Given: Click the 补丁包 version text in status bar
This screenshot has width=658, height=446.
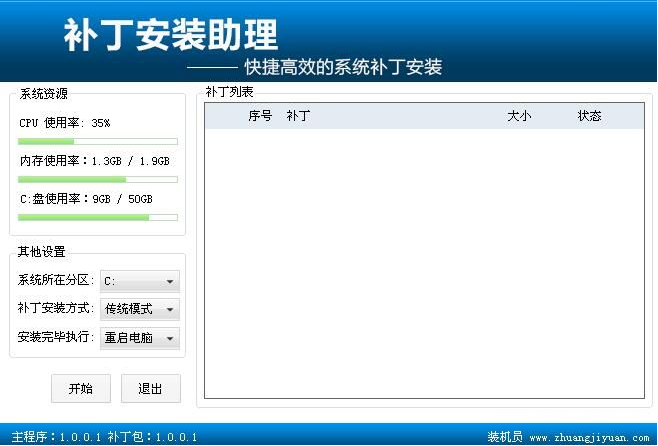Looking at the screenshot, I should tap(152, 437).
